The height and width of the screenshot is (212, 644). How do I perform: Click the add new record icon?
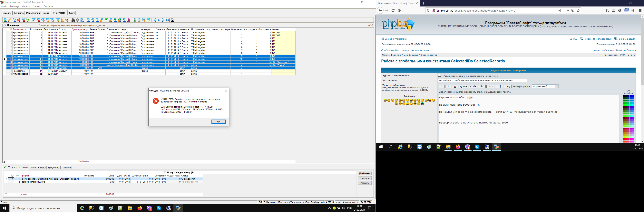(5, 20)
